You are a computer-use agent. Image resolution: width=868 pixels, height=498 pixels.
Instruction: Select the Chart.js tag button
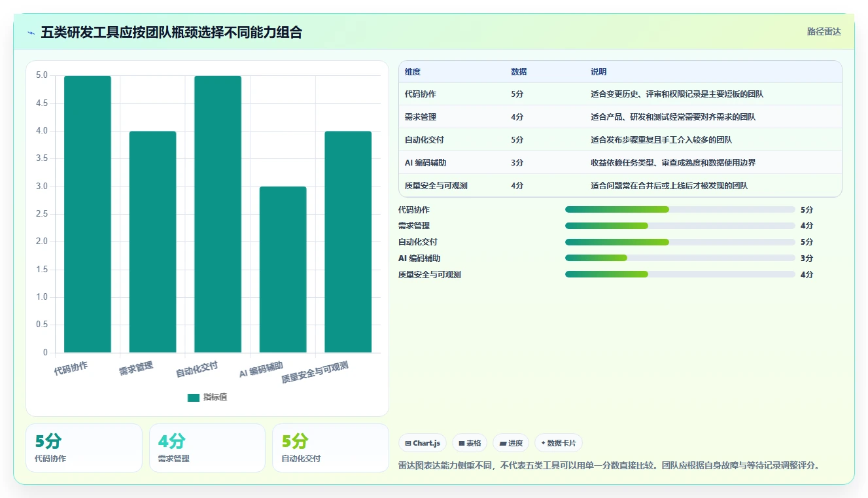(x=423, y=443)
